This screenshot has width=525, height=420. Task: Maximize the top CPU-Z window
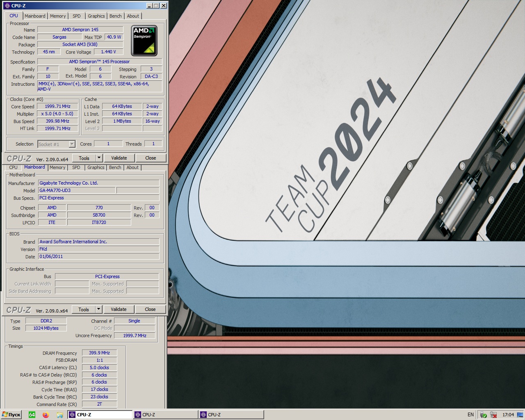click(156, 5)
